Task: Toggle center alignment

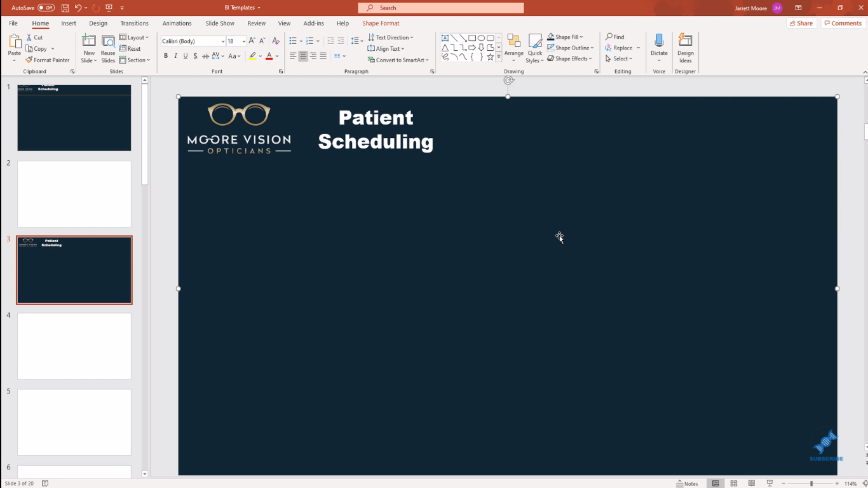Action: [x=303, y=56]
